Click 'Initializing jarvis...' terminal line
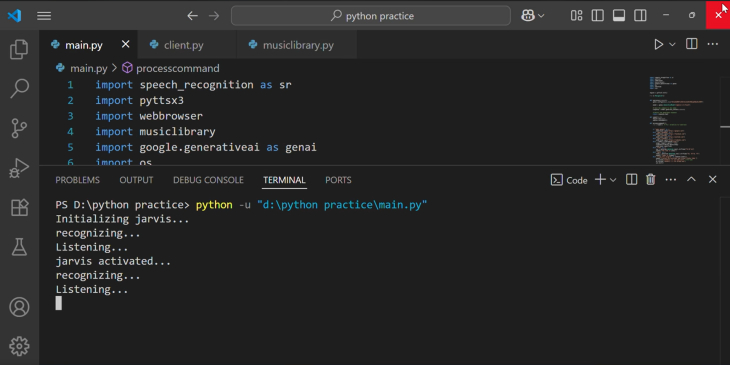The height and width of the screenshot is (365, 730). click(x=122, y=219)
